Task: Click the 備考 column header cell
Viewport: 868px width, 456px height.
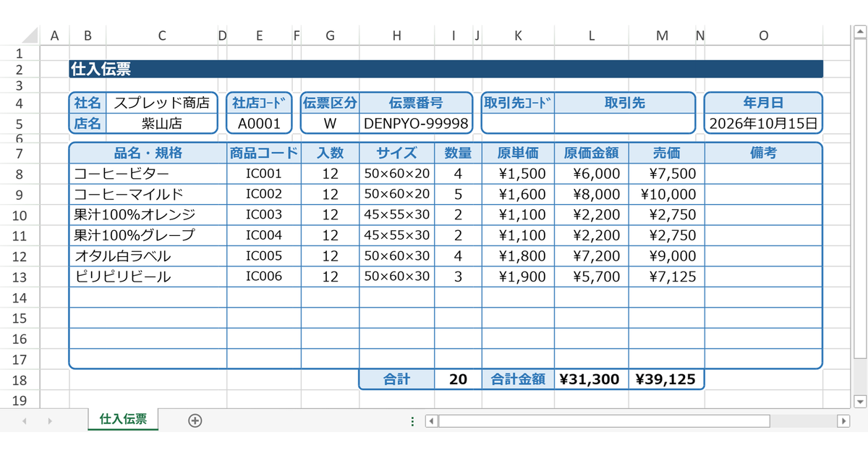Action: 764,153
